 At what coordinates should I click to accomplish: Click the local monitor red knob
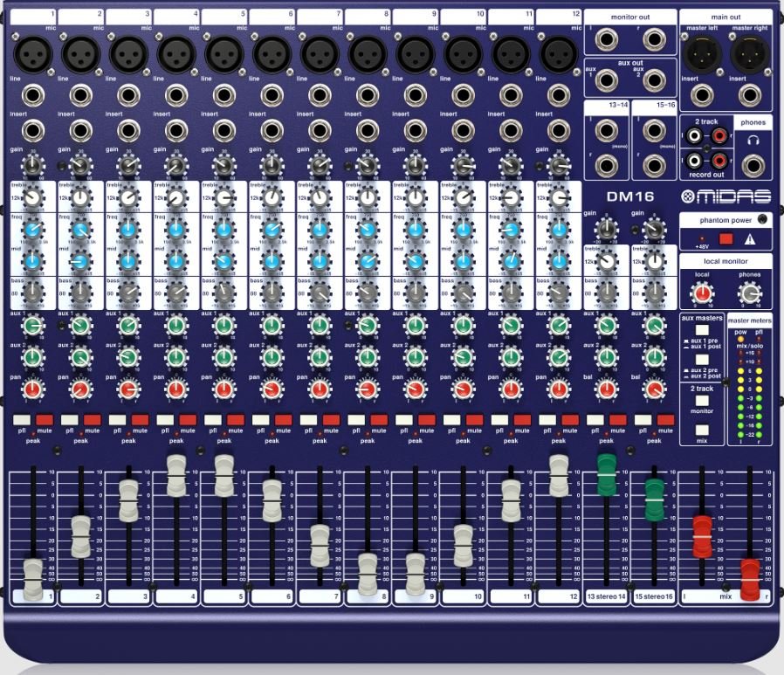click(x=702, y=293)
